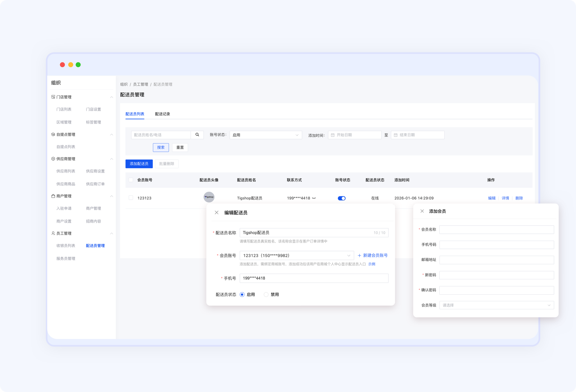
Task: Select the 禁用 radio button
Action: click(266, 295)
